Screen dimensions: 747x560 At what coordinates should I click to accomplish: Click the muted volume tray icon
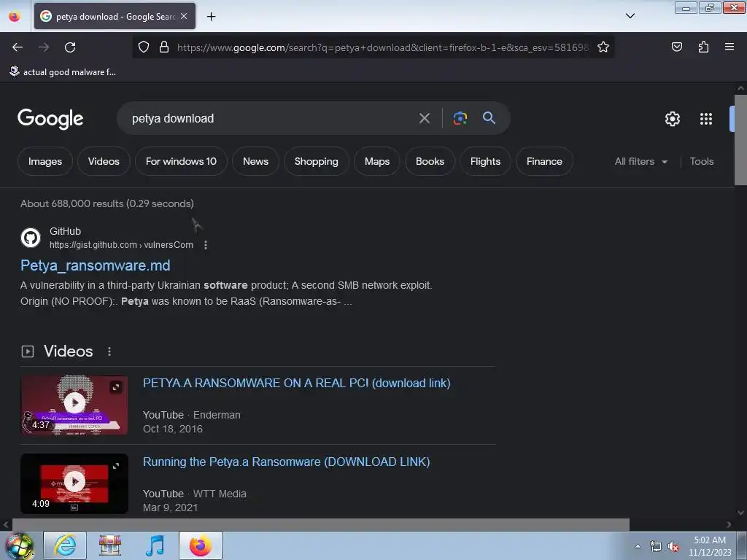point(673,547)
